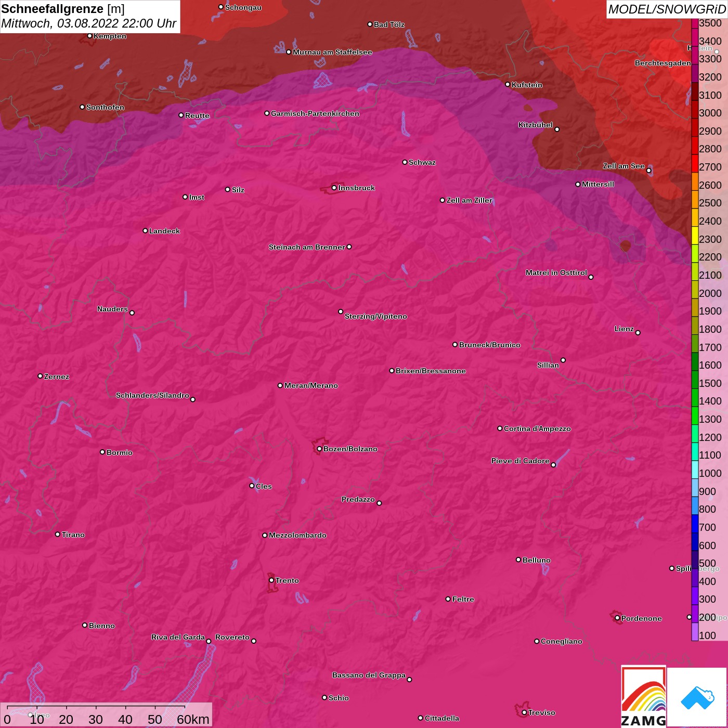This screenshot has height=728, width=728.
Task: Select the Cortina d'Ampezzo marker
Action: 500,428
